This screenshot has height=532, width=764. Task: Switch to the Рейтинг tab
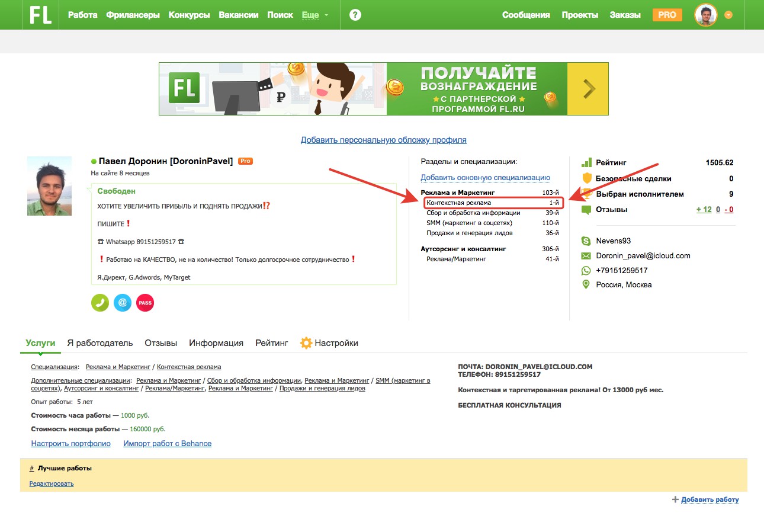click(272, 343)
